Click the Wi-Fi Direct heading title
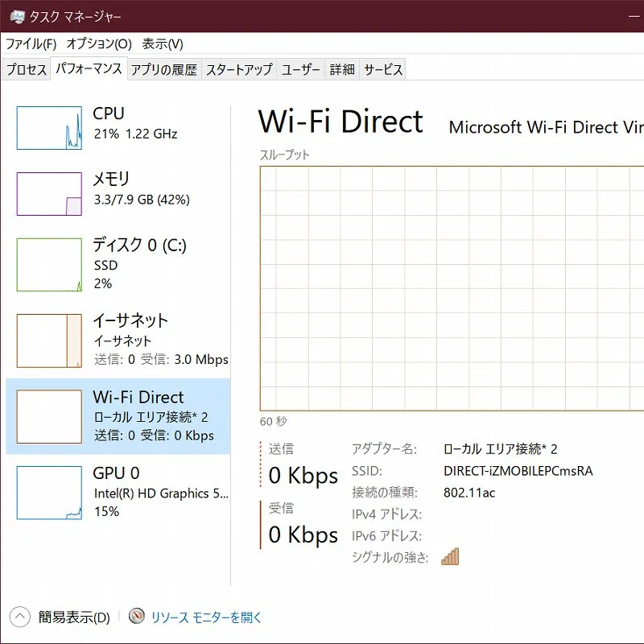644x644 pixels. click(x=341, y=122)
